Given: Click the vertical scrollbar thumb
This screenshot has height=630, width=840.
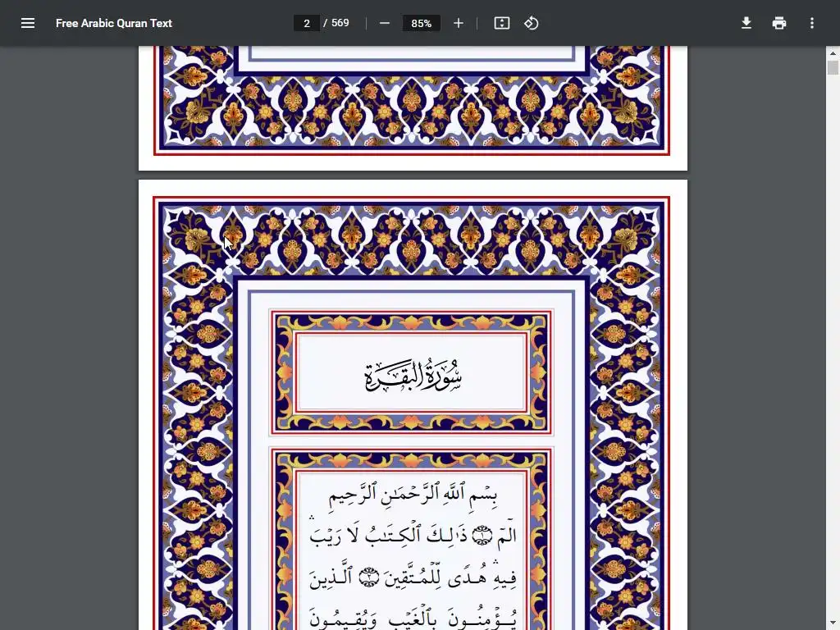Looking at the screenshot, I should click(x=833, y=67).
